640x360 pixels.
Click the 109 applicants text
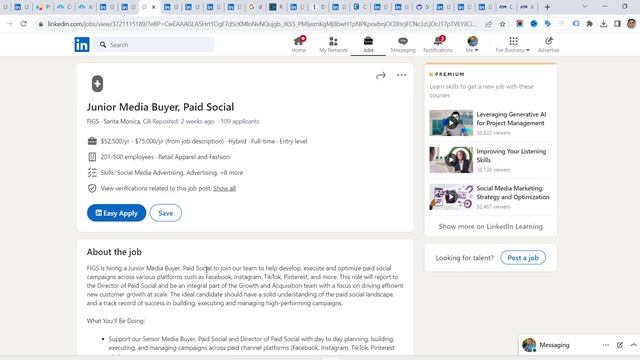coord(240,122)
